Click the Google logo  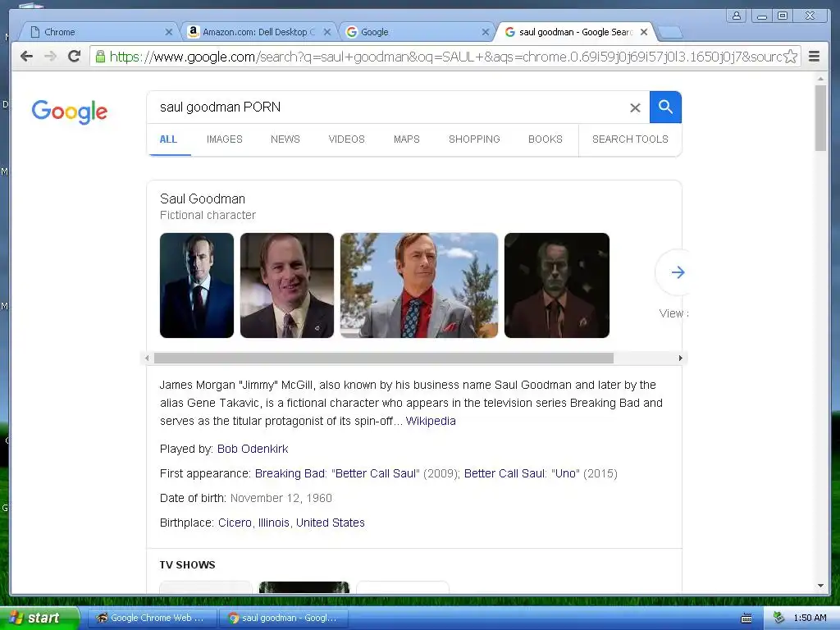[70, 112]
